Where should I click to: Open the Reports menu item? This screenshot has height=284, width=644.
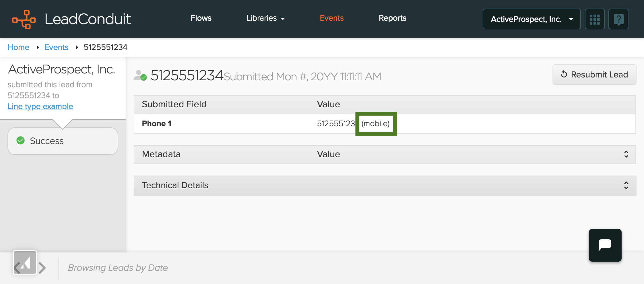392,18
